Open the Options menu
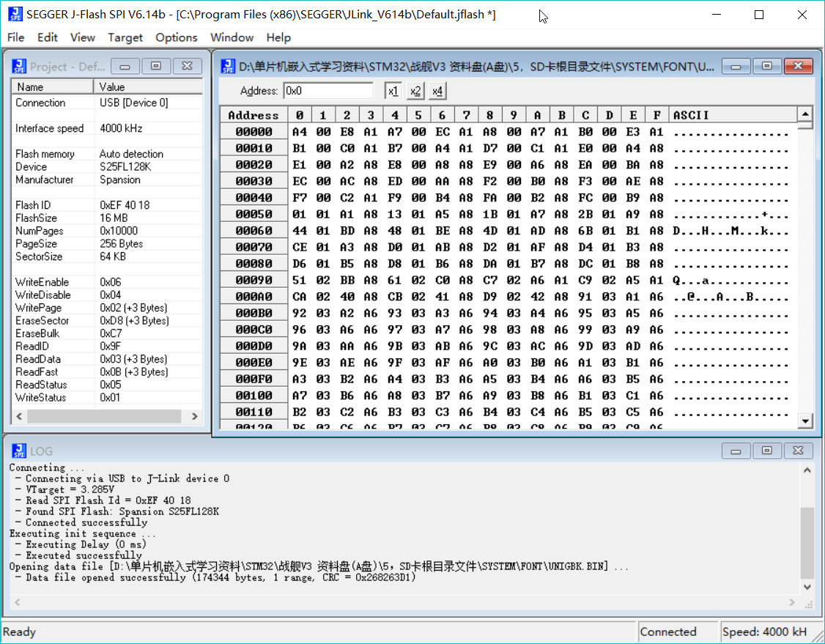 [177, 37]
